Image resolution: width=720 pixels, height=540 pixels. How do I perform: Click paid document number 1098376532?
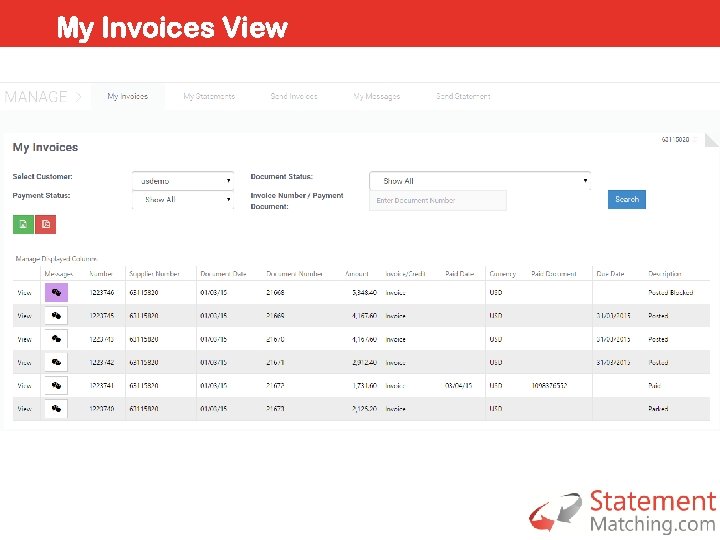tap(549, 386)
